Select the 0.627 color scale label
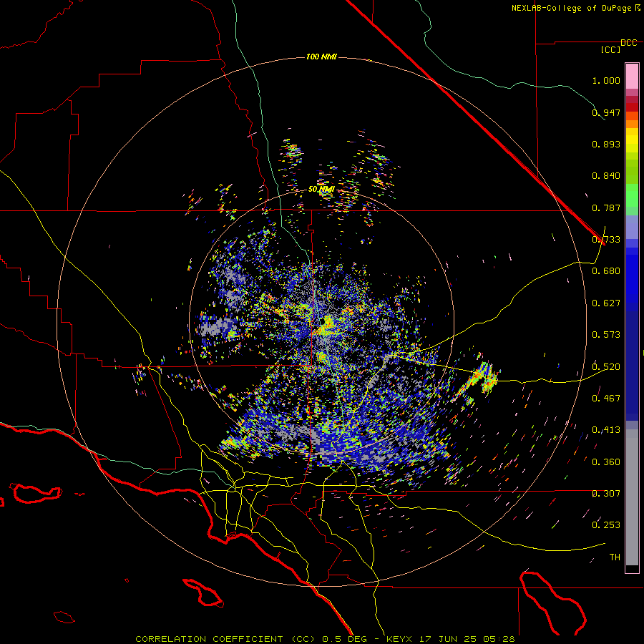 point(606,303)
